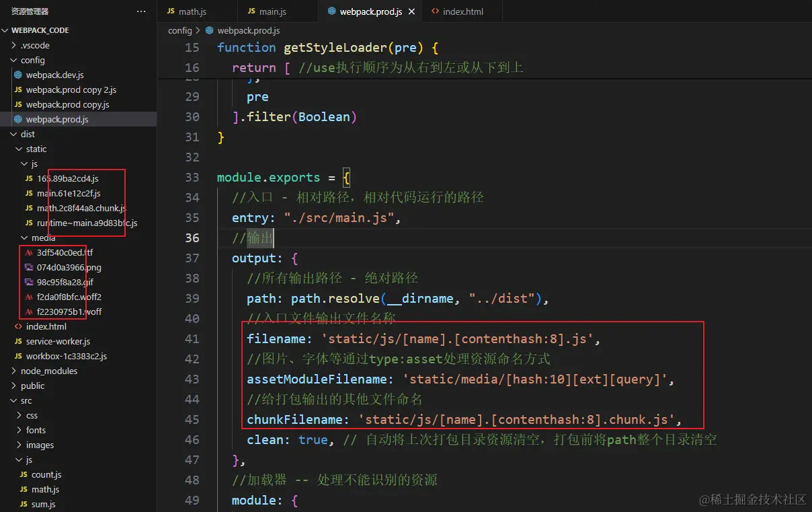The image size is (812, 512).
Task: Click JS icon of count.js
Action: coord(24,474)
